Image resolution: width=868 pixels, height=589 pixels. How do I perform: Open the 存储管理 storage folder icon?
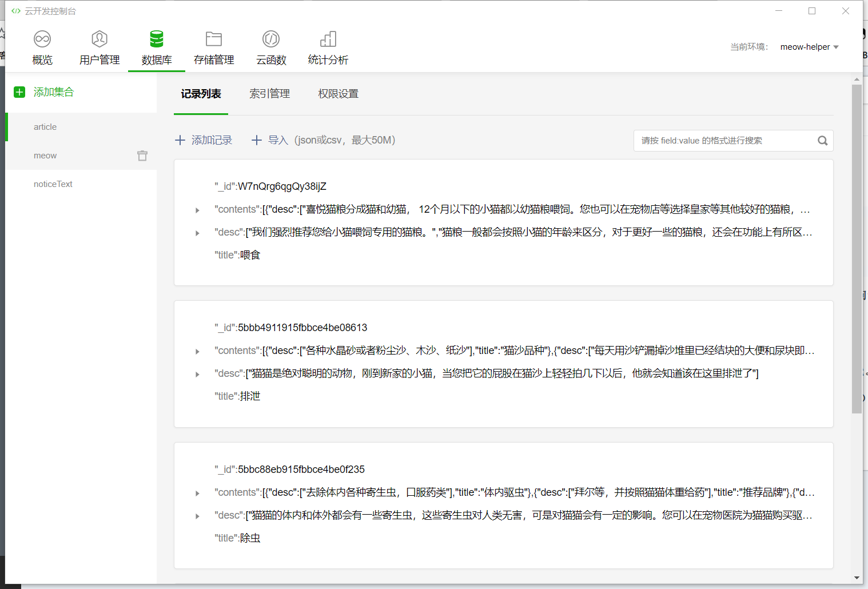point(214,39)
